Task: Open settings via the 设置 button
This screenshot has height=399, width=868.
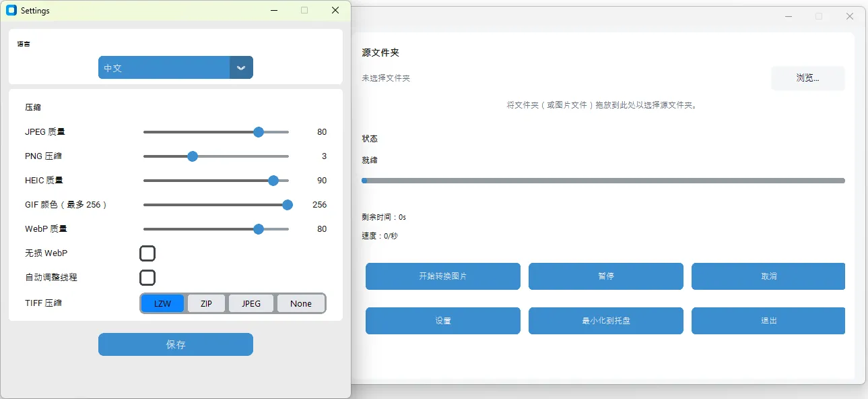Action: (442, 321)
